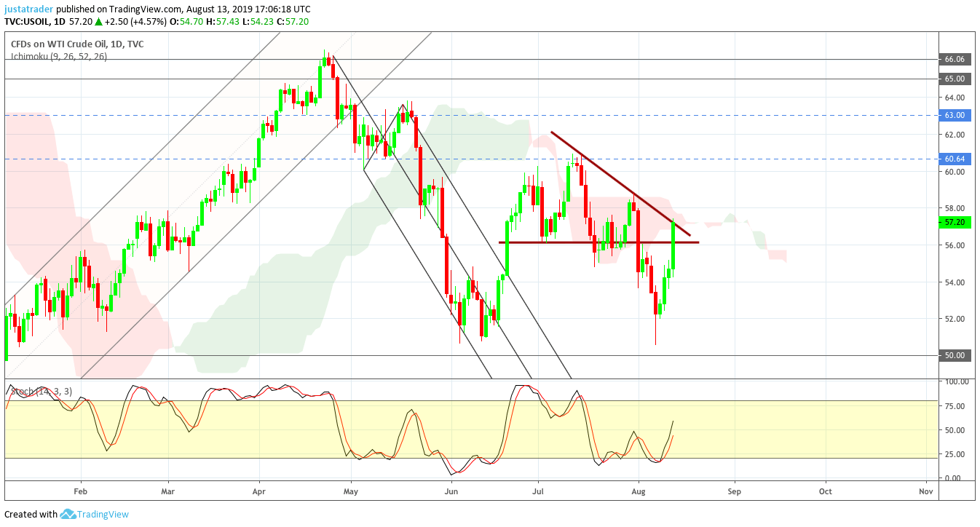Click the Nov label on time axis
The height and width of the screenshot is (527, 980).
(925, 491)
